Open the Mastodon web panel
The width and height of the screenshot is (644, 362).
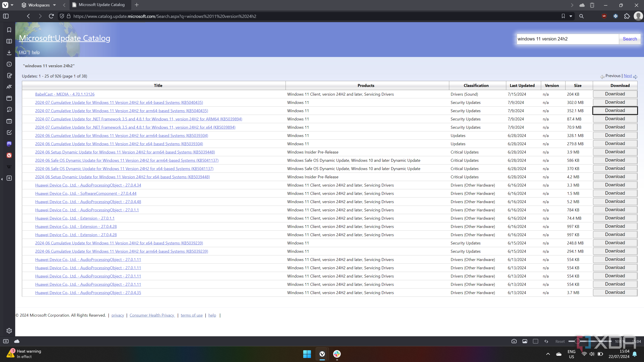(9, 144)
